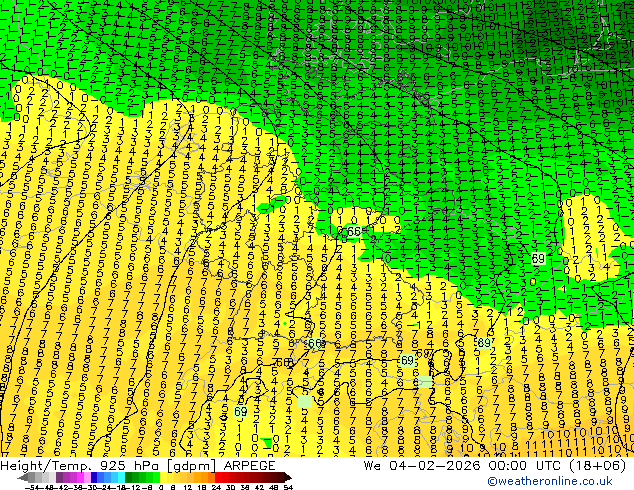Screen dimensions: 634x490
Task: Open the weatheronline.co.uk copyright link
Action: pyautogui.click(x=550, y=481)
